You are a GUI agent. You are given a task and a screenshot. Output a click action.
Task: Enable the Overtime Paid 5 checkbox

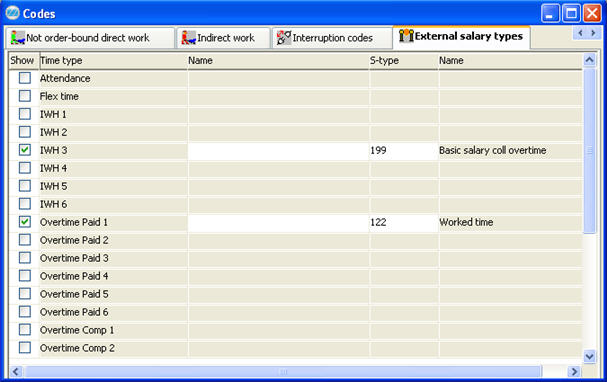(x=25, y=294)
